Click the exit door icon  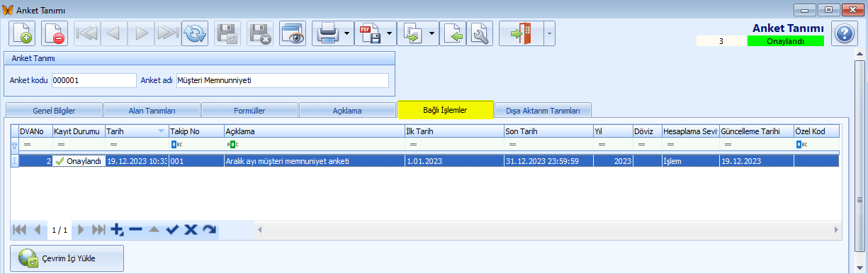[x=521, y=33]
